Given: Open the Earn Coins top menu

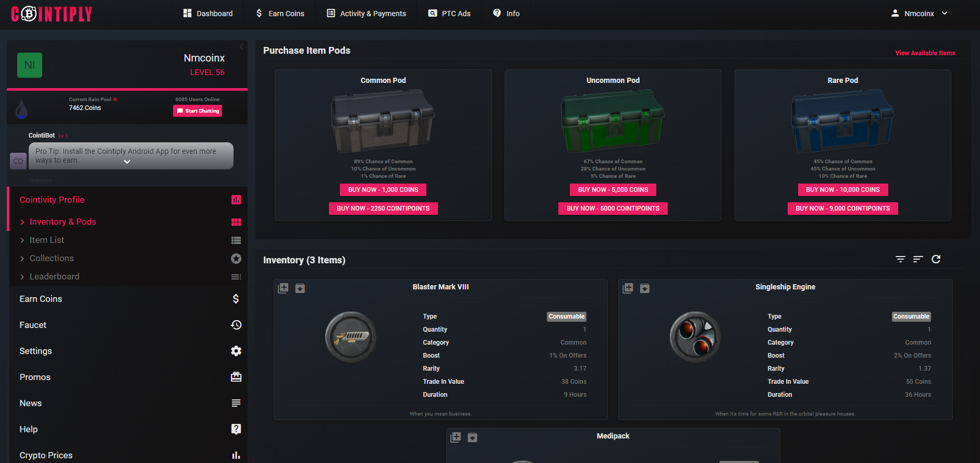Looking at the screenshot, I should click(x=280, y=14).
